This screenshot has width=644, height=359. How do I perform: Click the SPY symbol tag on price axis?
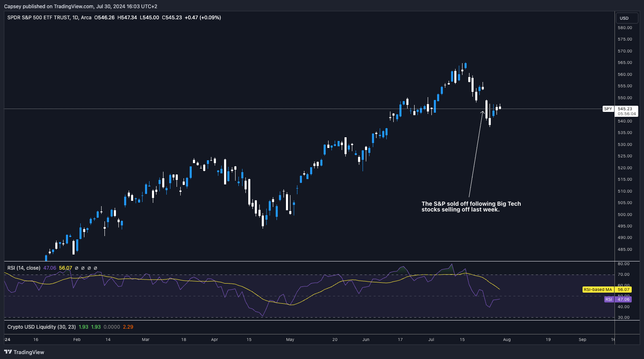(608, 109)
